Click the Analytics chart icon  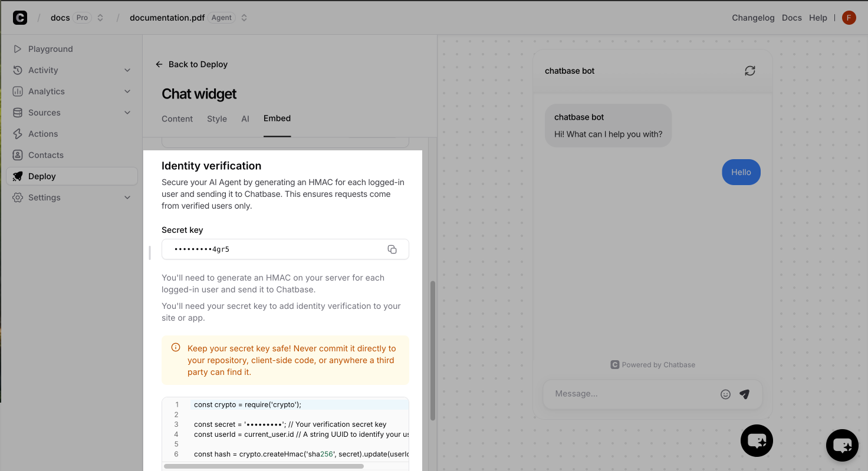click(18, 91)
